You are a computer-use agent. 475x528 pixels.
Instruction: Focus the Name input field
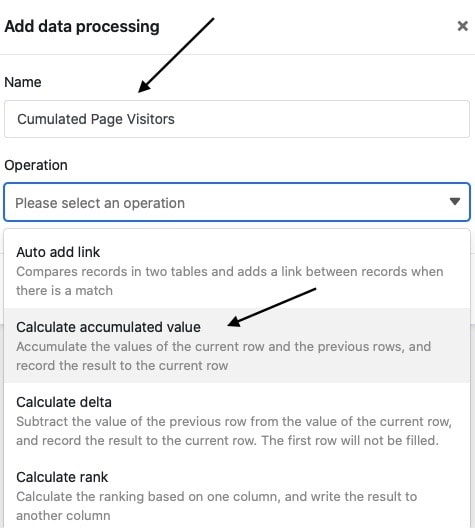[237, 119]
